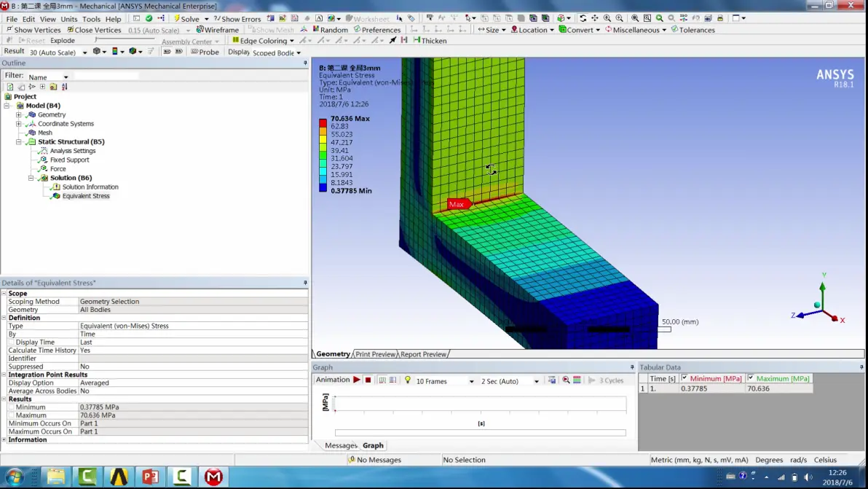Switch to the Print Preview tab

click(375, 354)
